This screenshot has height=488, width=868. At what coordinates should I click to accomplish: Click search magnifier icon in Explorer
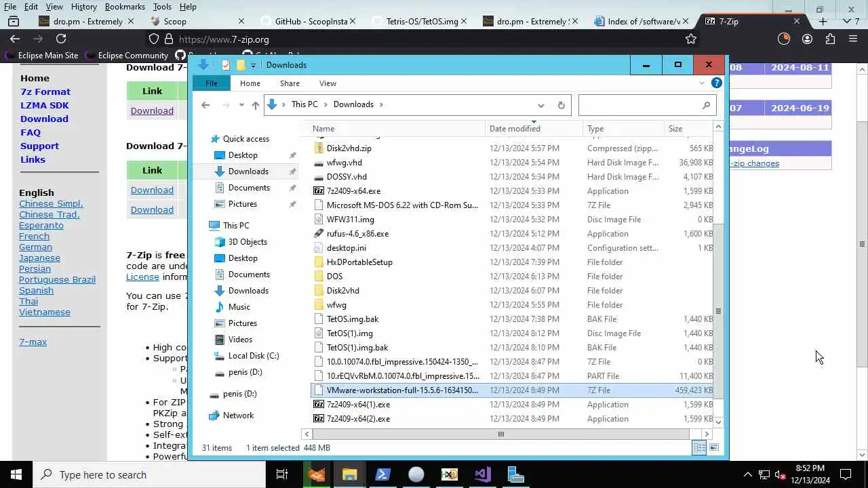pyautogui.click(x=707, y=105)
